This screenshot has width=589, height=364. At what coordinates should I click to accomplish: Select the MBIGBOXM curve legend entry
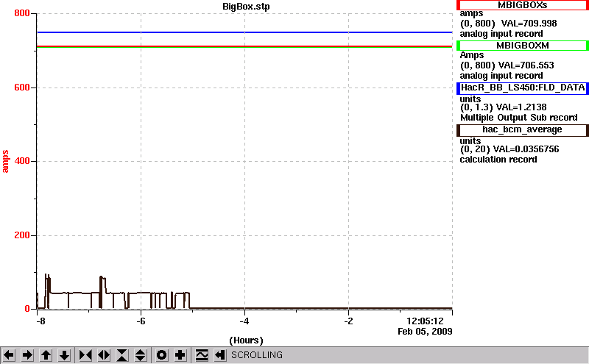pyautogui.click(x=523, y=46)
